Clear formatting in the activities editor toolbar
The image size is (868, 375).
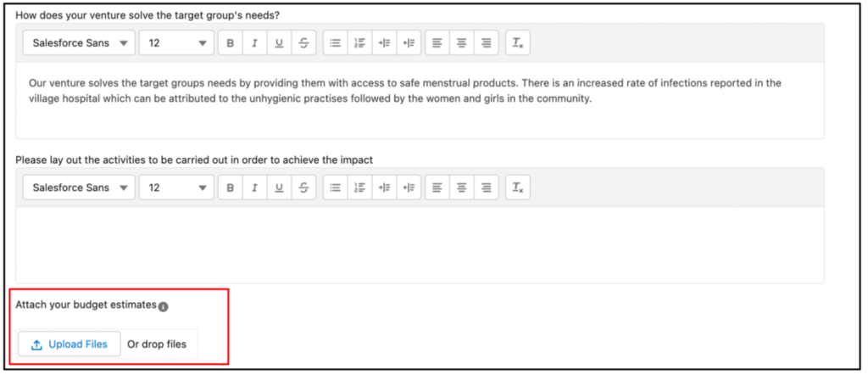pos(518,187)
